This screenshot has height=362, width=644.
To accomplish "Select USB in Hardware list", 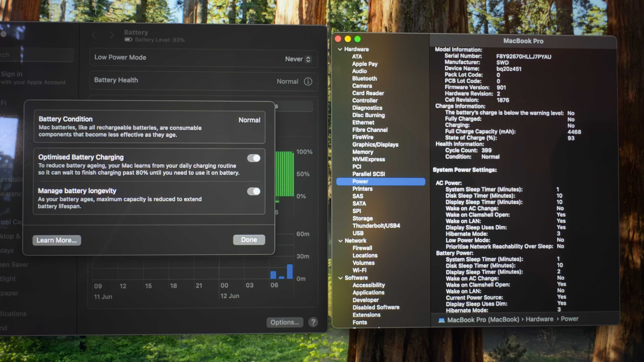I will (358, 233).
